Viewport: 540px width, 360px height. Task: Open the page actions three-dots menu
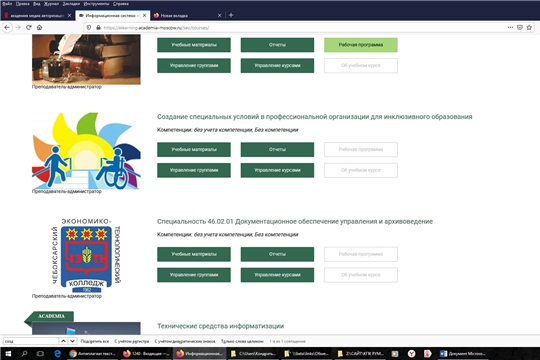coord(510,28)
